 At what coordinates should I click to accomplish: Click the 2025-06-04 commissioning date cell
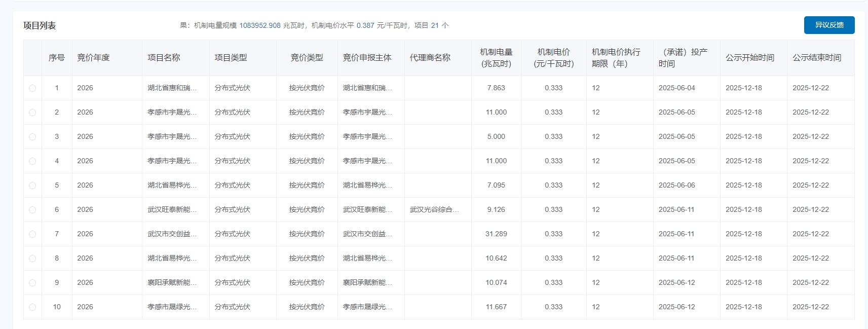click(676, 88)
